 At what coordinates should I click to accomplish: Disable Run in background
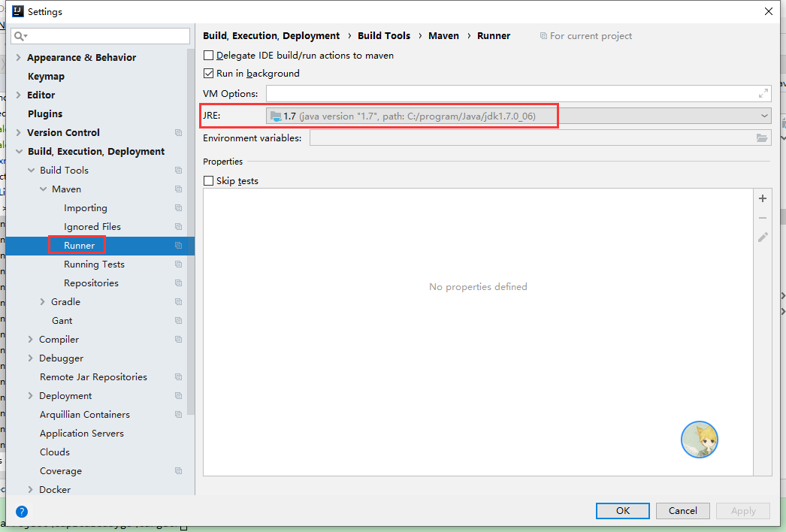208,73
